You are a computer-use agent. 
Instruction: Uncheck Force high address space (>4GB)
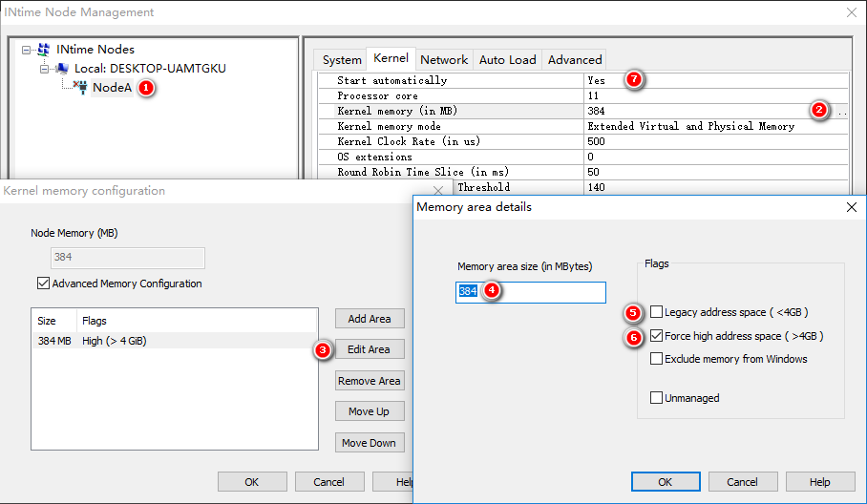point(656,335)
